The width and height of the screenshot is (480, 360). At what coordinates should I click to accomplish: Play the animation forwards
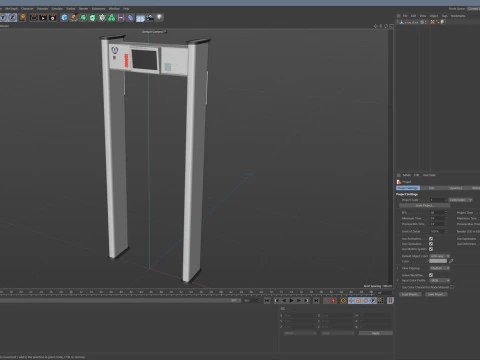(x=291, y=301)
